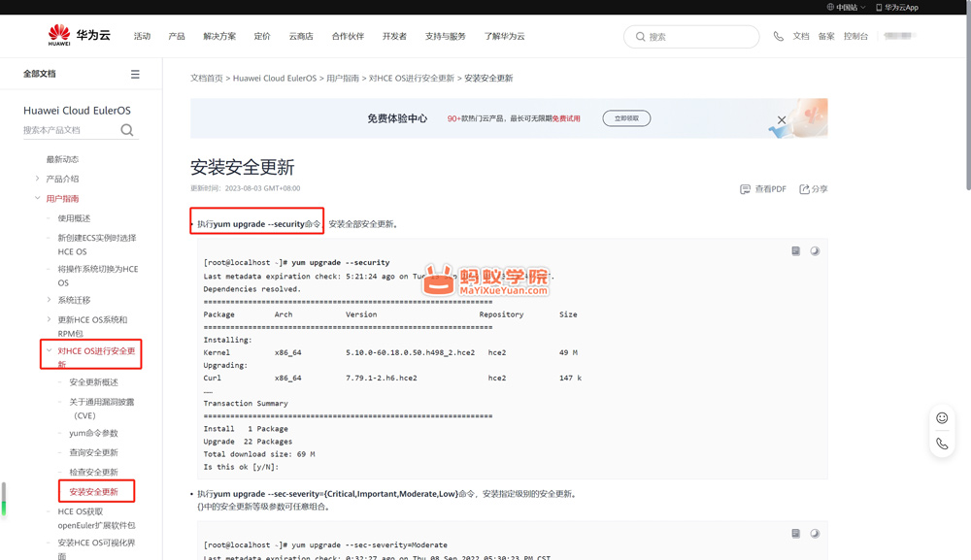The height and width of the screenshot is (560, 971).
Task: Toggle dark theme on second code block
Action: pyautogui.click(x=815, y=534)
